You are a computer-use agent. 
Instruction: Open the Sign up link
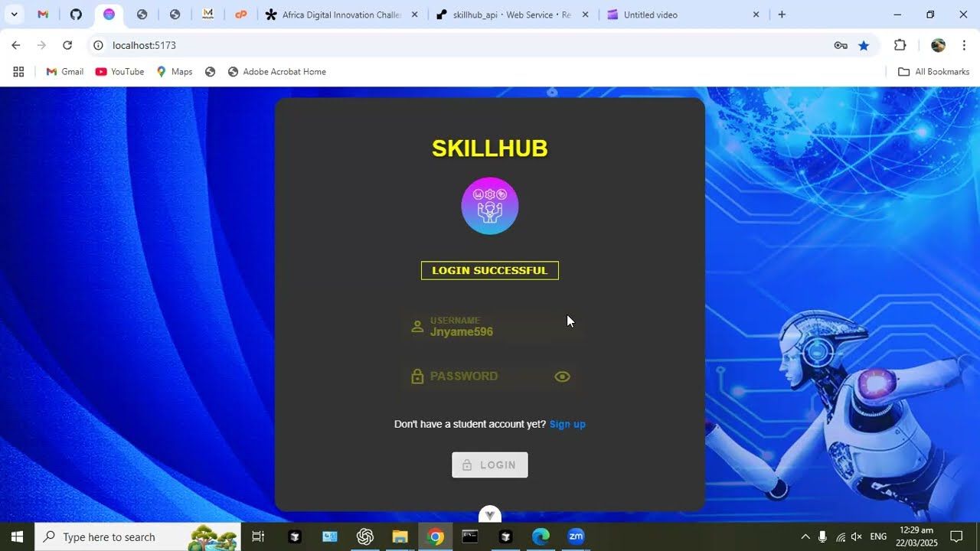[x=567, y=424]
